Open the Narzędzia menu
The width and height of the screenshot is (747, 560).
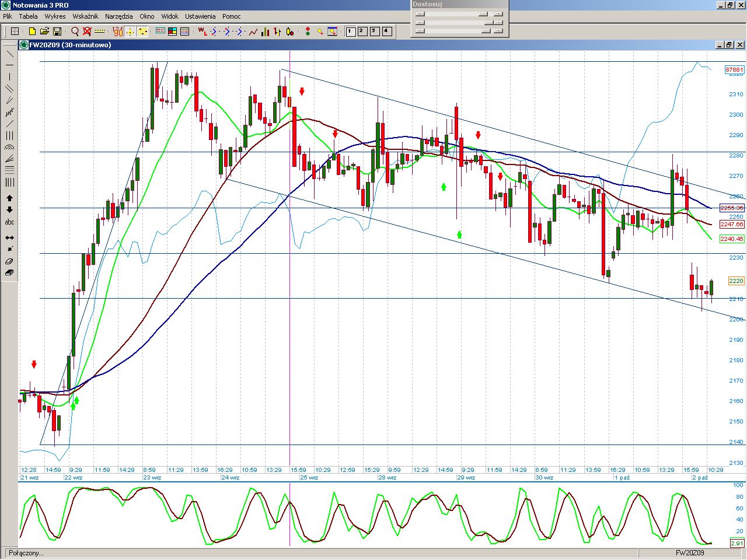click(x=120, y=16)
